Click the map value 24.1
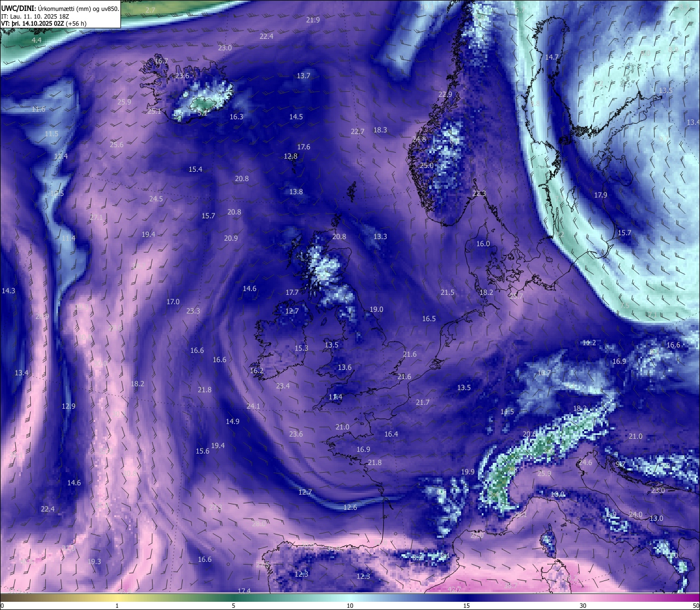This screenshot has height=610, width=700. coord(253,406)
